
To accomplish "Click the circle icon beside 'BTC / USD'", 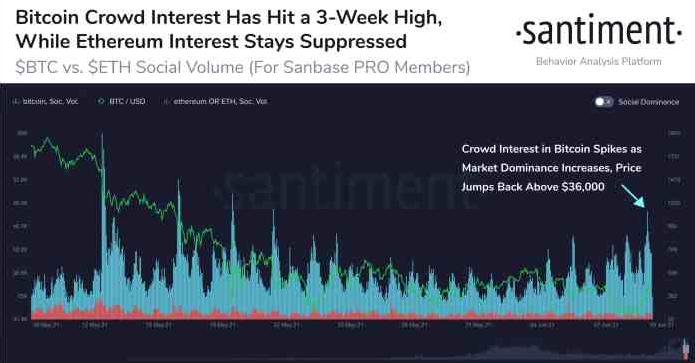I will click(x=101, y=101).
